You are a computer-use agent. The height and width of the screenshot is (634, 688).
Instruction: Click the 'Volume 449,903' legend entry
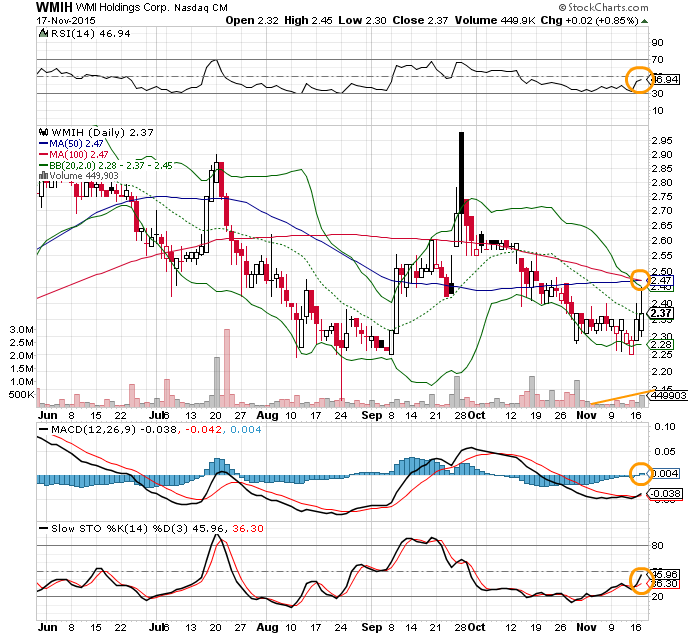(84, 176)
